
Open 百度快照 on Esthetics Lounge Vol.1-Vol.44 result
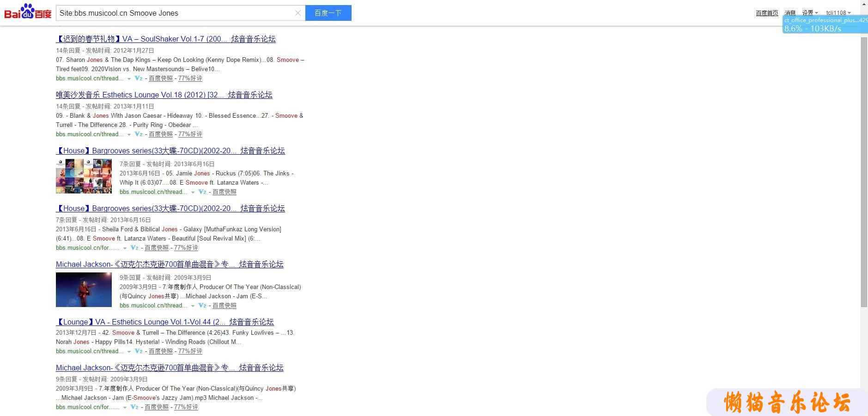(161, 351)
